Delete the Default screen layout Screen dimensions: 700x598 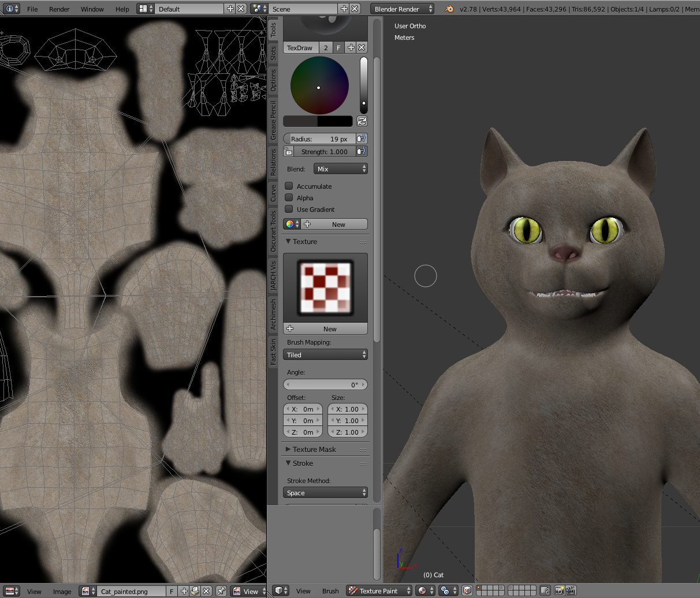[x=241, y=9]
